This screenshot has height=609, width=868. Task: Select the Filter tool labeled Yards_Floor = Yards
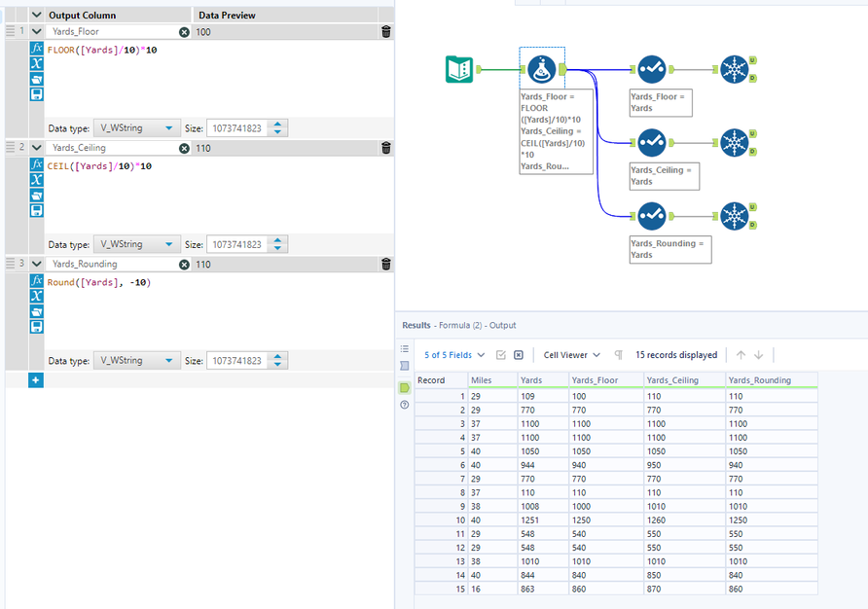pyautogui.click(x=652, y=69)
